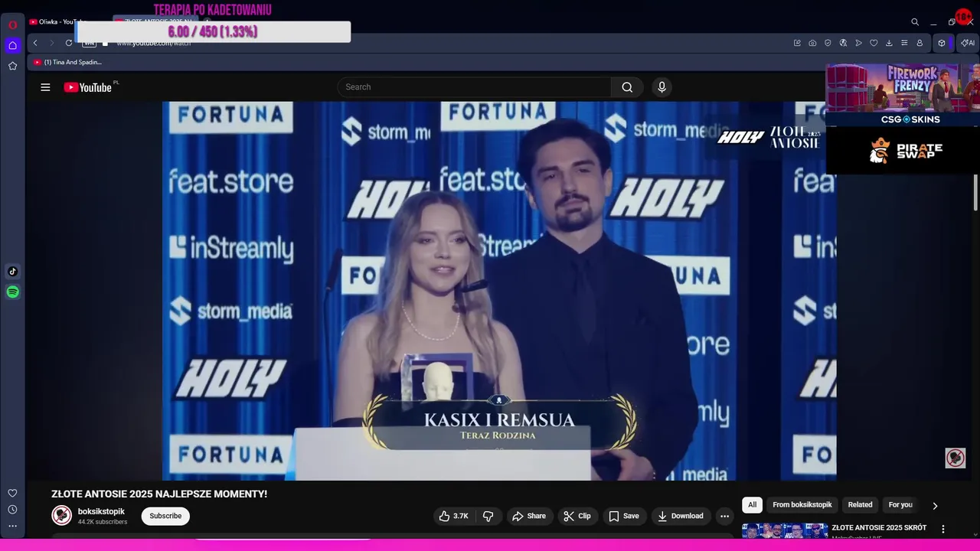Click the 44.2K subscribers text

(x=103, y=522)
